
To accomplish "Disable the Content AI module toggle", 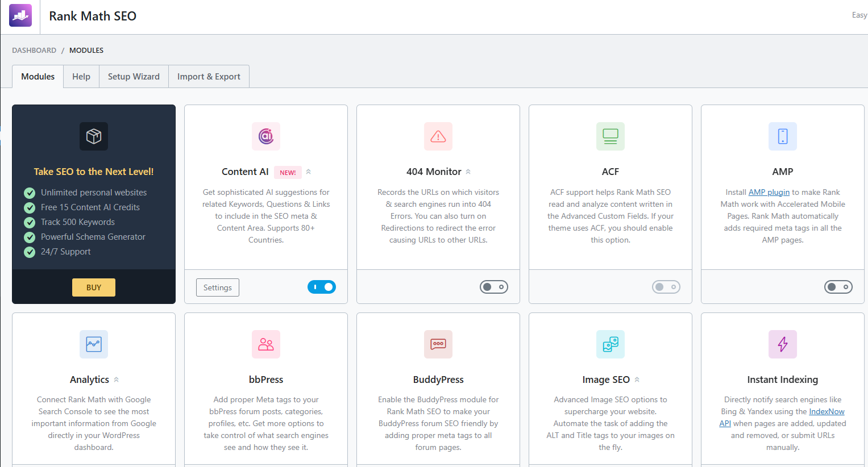I will click(x=322, y=287).
